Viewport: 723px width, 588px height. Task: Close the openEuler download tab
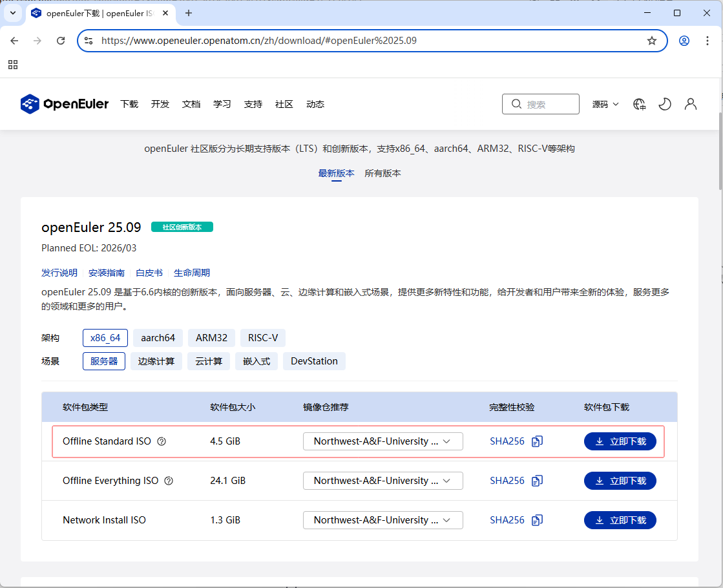[165, 13]
